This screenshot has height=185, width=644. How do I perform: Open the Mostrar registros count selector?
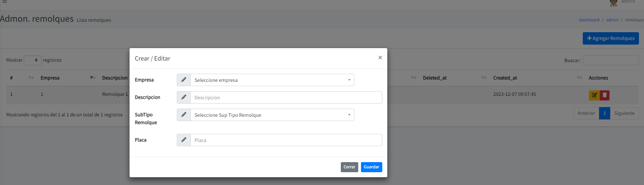click(33, 60)
